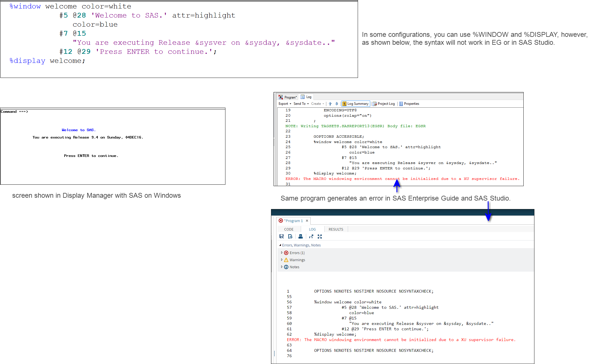The width and height of the screenshot is (597, 364).
Task: Open the Export dropdown menu
Action: [285, 104]
